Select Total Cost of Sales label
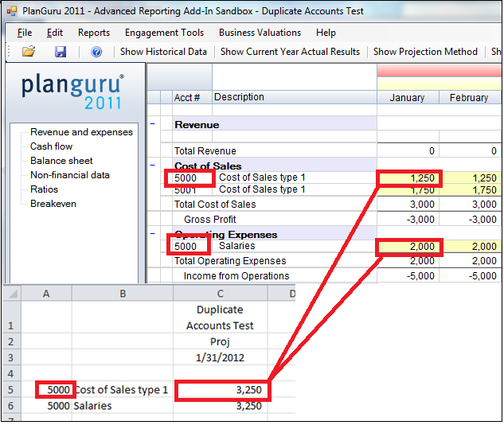 (215, 204)
